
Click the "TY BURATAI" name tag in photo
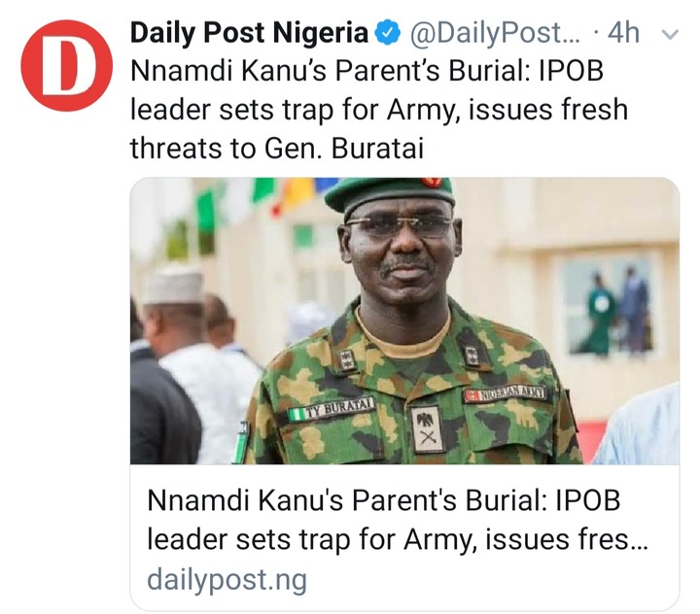coord(332,410)
